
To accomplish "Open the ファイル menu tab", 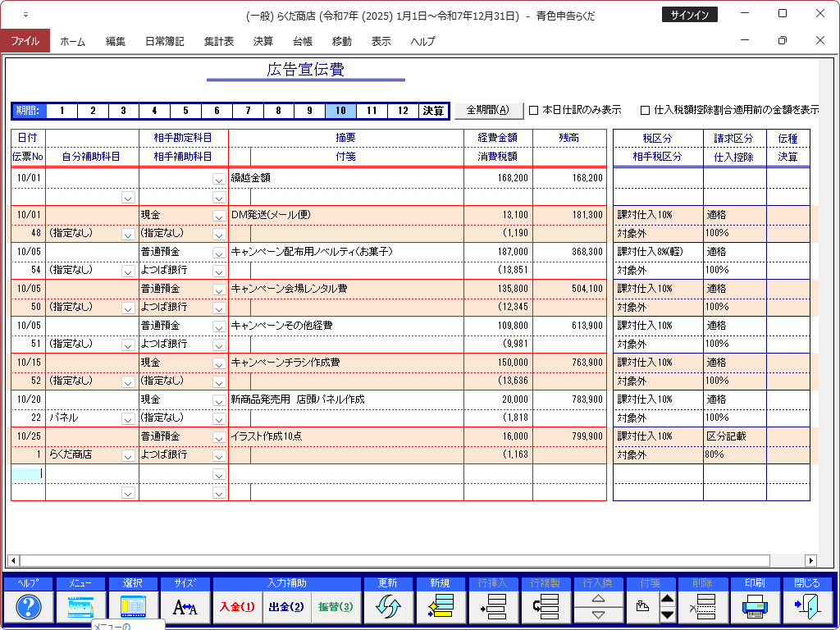I will click(x=25, y=41).
